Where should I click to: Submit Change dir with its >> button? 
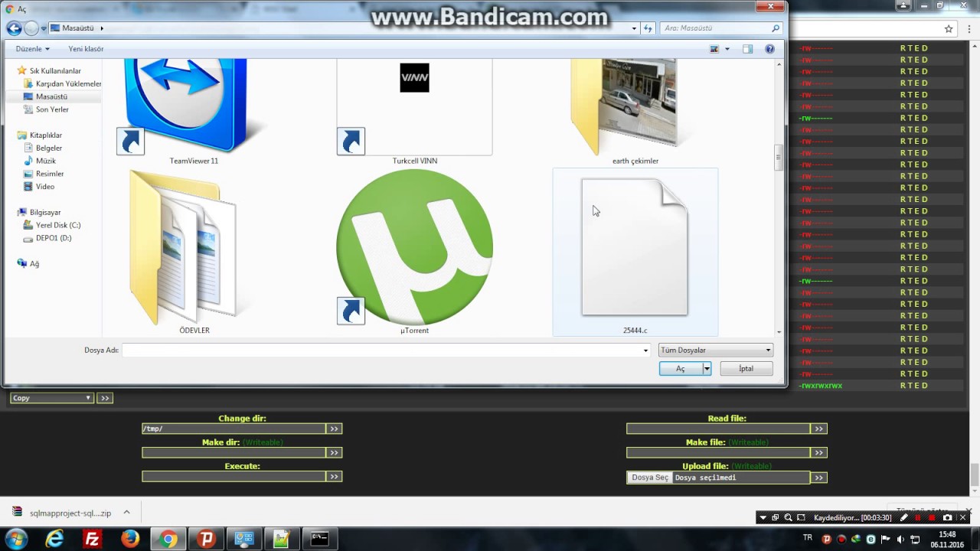point(334,429)
